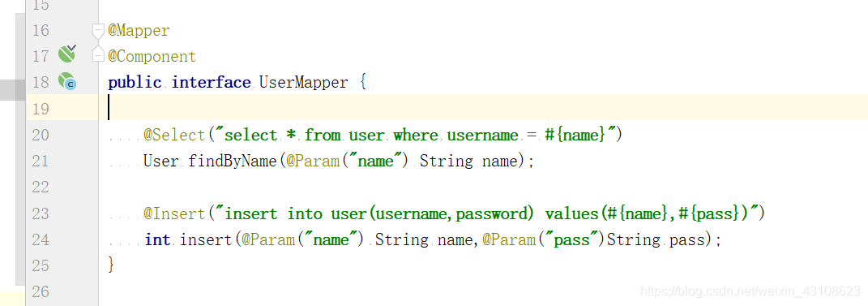868x306 pixels.
Task: Click the insert SQL string on line 23
Action: click(486, 213)
